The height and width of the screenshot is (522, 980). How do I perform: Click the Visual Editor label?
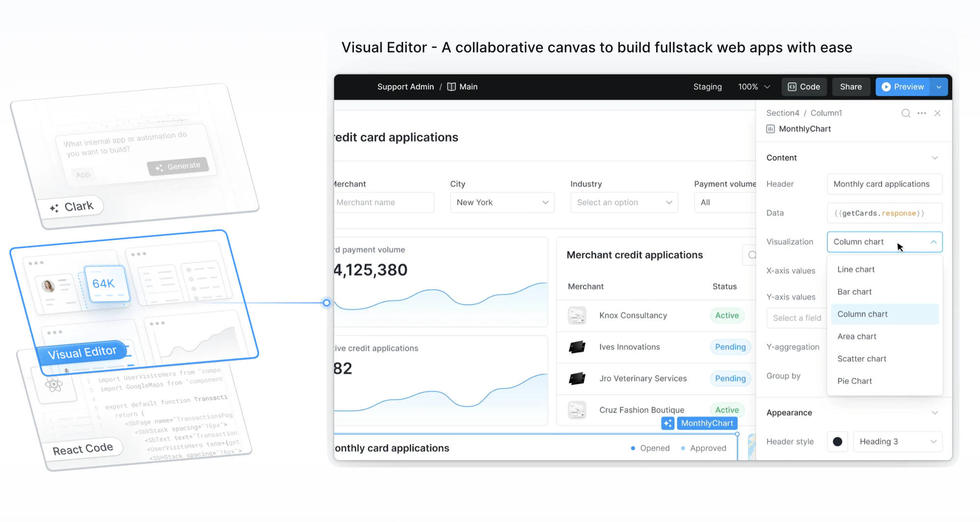(x=82, y=352)
